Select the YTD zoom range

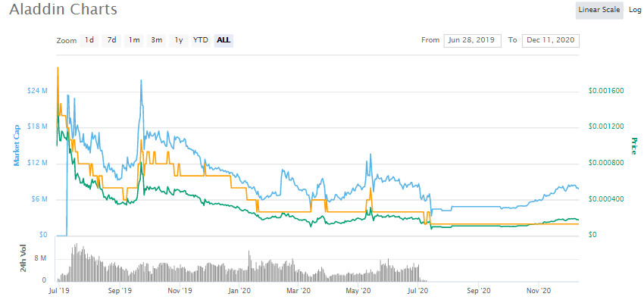201,40
